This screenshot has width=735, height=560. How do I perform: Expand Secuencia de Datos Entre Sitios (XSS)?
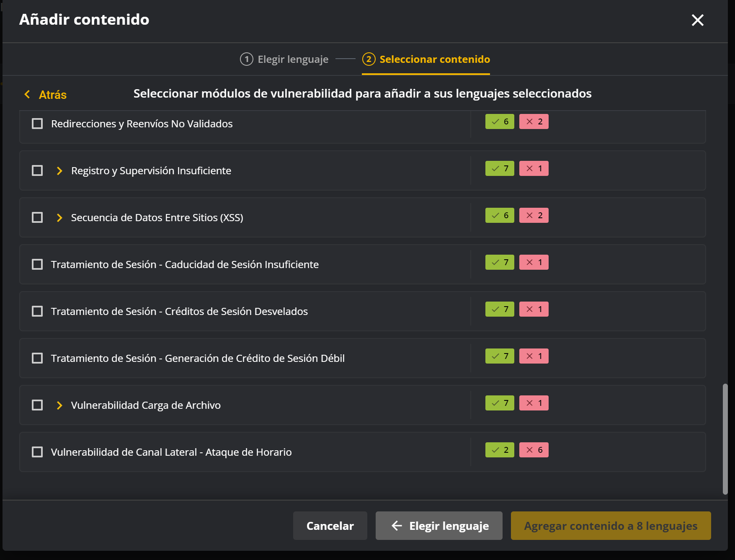click(59, 217)
